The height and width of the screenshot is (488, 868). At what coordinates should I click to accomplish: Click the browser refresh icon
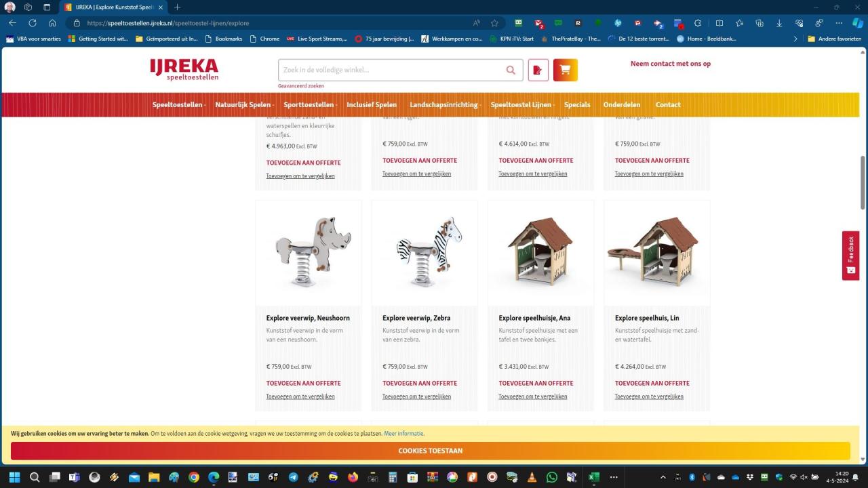click(32, 23)
